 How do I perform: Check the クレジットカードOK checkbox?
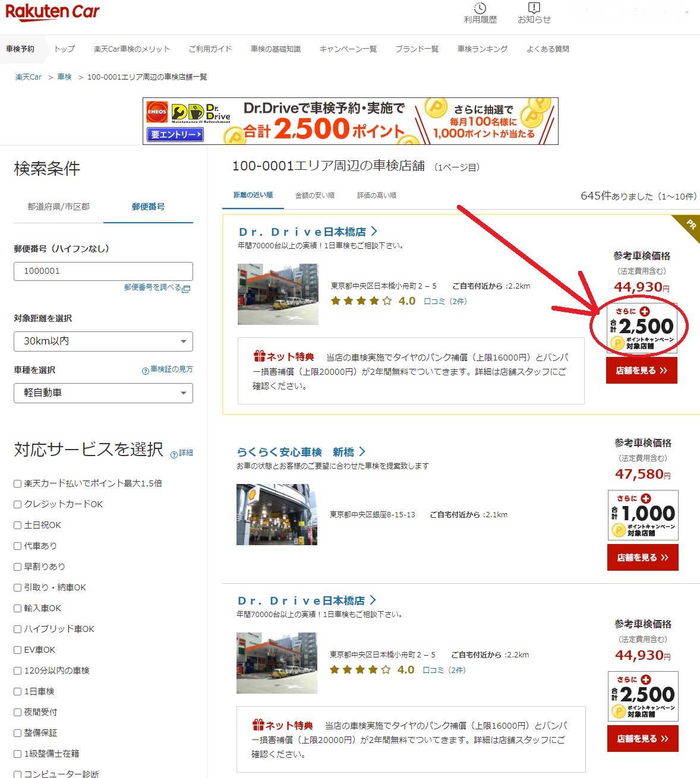point(18,504)
